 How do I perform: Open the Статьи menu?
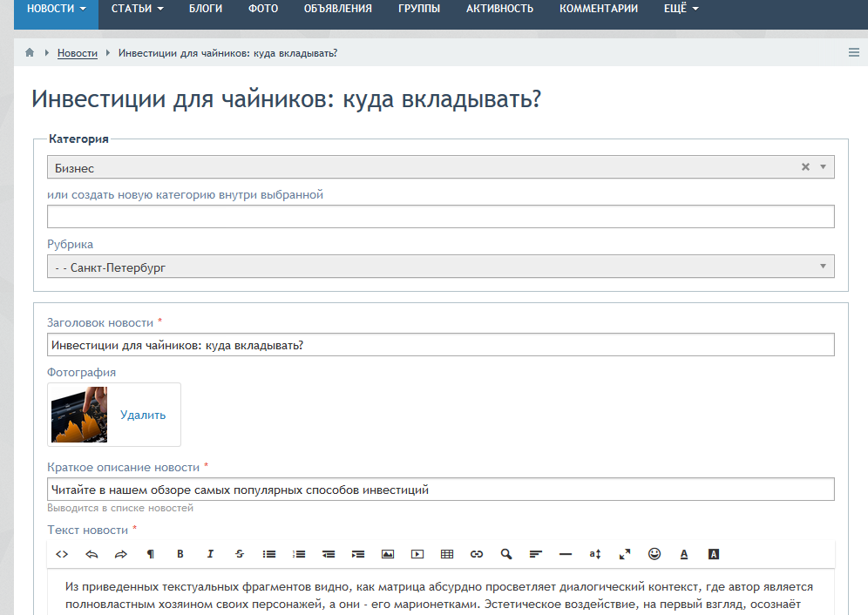138,9
